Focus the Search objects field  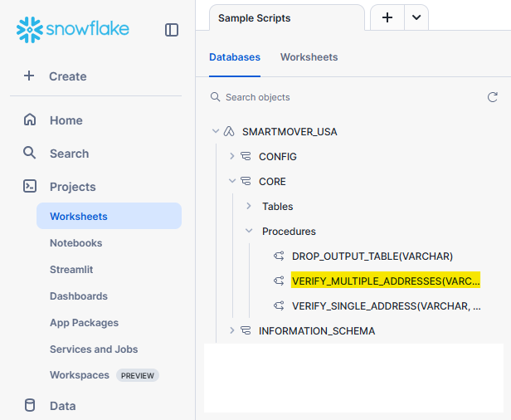(345, 97)
